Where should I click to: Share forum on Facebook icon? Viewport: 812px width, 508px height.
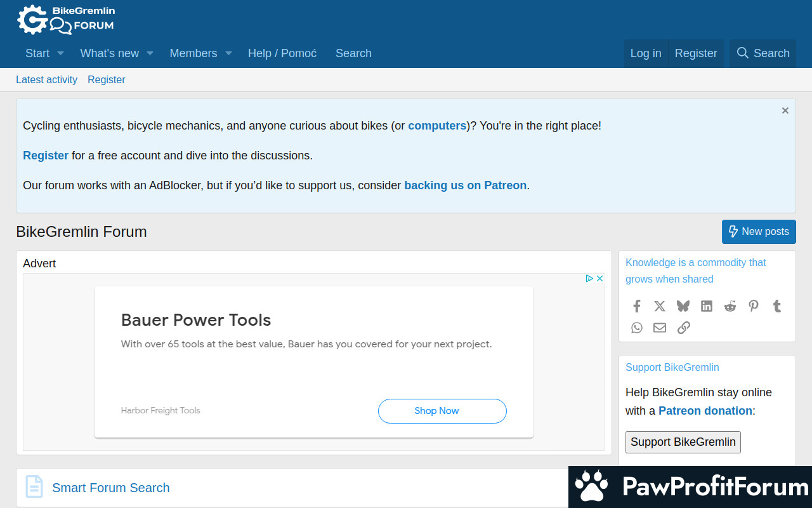[x=637, y=306]
